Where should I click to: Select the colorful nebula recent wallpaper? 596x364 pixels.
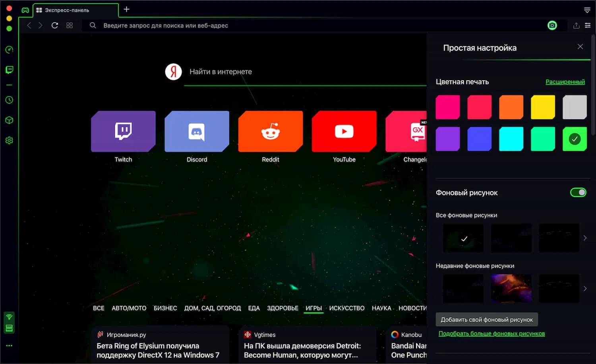[x=511, y=288]
